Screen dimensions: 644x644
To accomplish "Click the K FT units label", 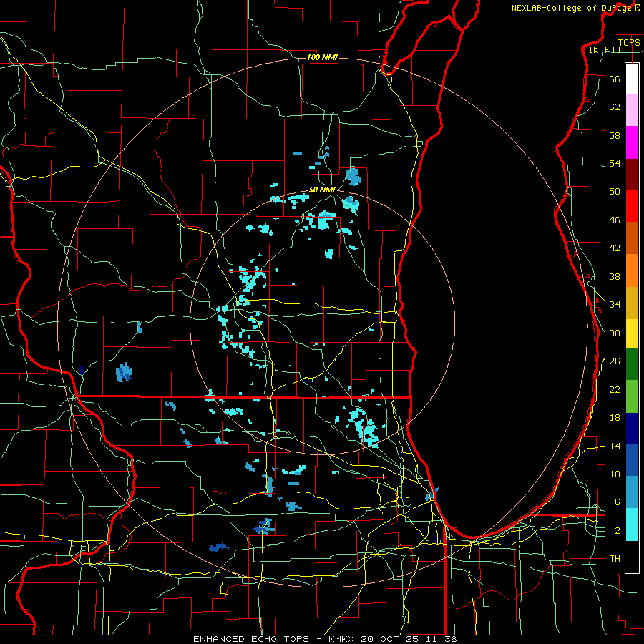I will [x=605, y=50].
